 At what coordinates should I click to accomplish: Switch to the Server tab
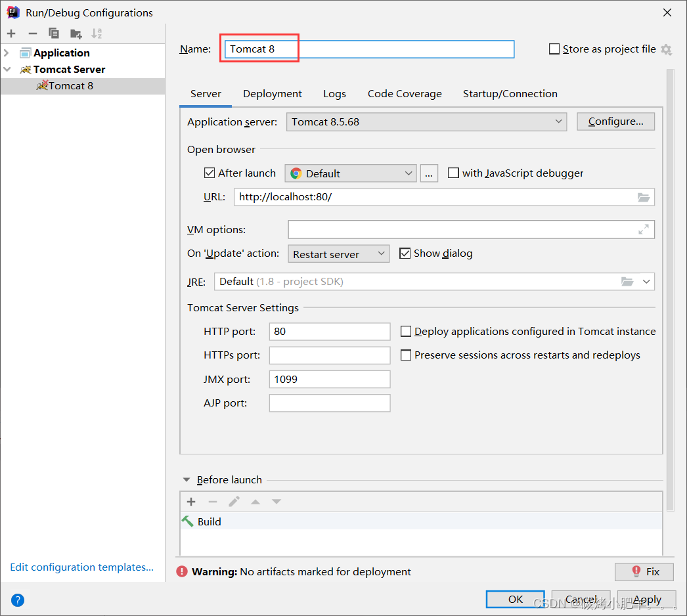click(x=206, y=94)
